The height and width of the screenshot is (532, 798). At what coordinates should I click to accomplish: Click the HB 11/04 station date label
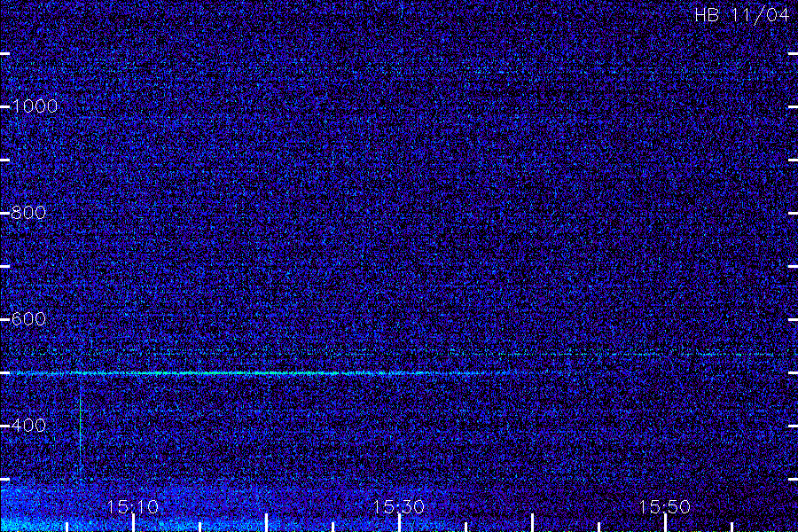click(x=741, y=15)
